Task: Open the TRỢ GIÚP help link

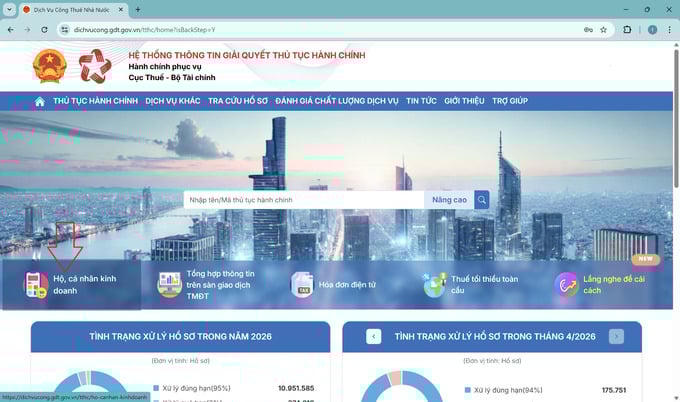Action: click(510, 101)
